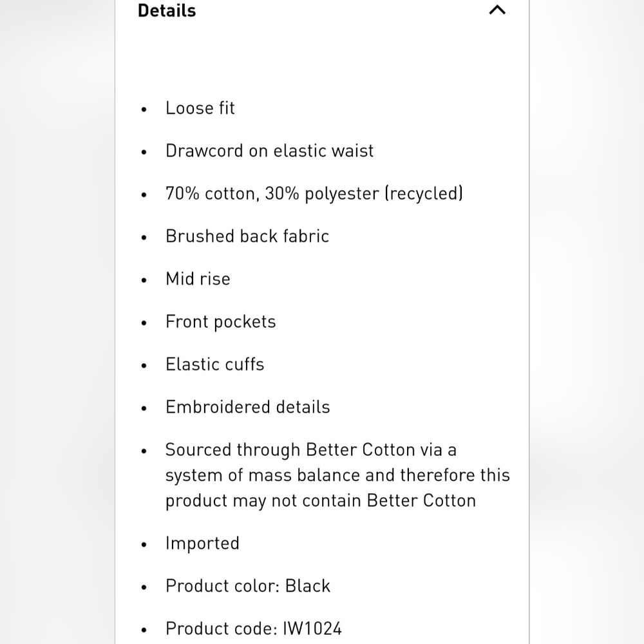Collapse the Details section chevron

tap(497, 10)
